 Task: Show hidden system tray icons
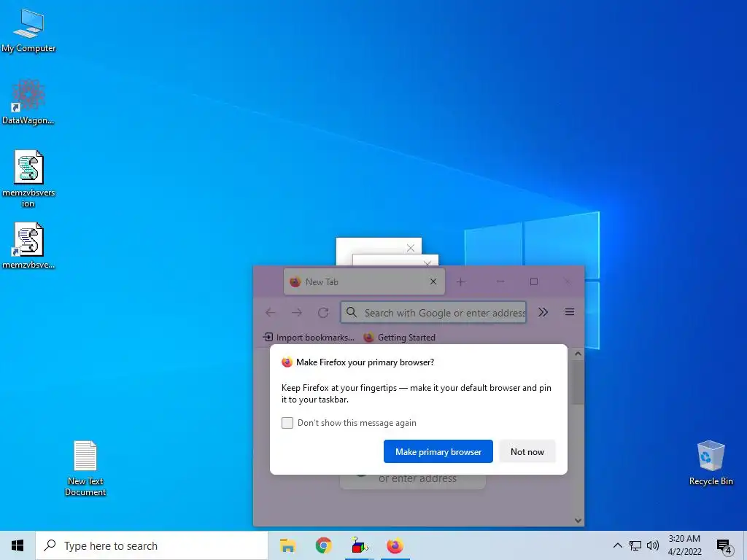[x=617, y=545]
